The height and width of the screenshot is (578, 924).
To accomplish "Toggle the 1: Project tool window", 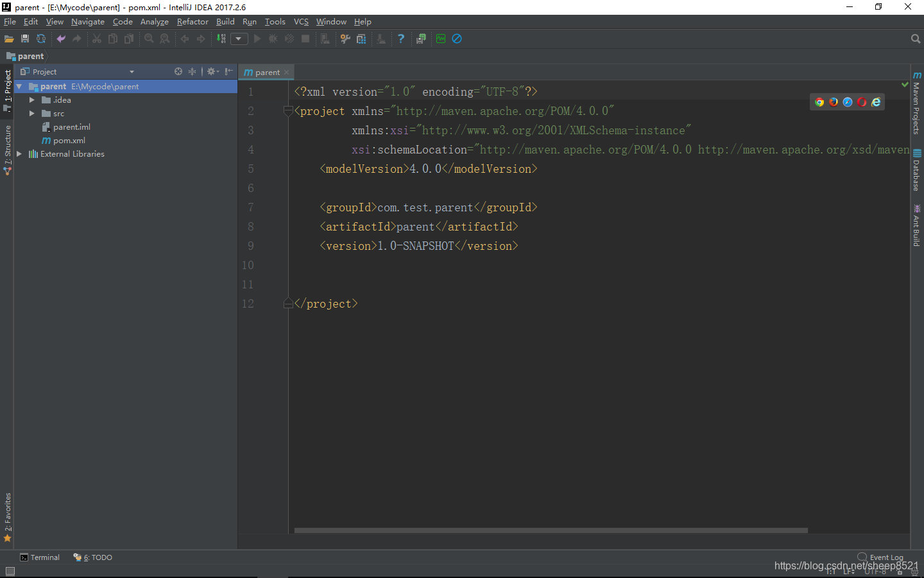I will tap(7, 91).
